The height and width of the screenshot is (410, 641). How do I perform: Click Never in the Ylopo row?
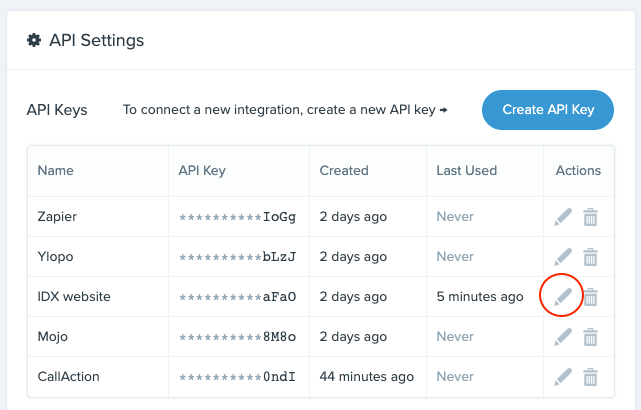point(455,257)
